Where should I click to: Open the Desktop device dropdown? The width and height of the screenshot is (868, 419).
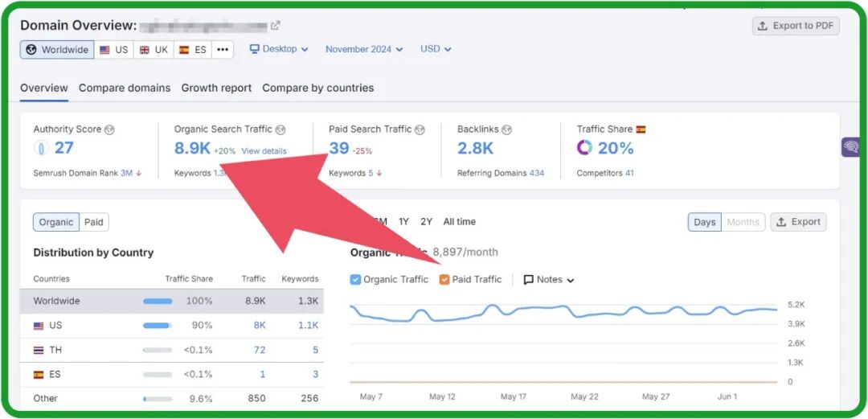(x=279, y=49)
